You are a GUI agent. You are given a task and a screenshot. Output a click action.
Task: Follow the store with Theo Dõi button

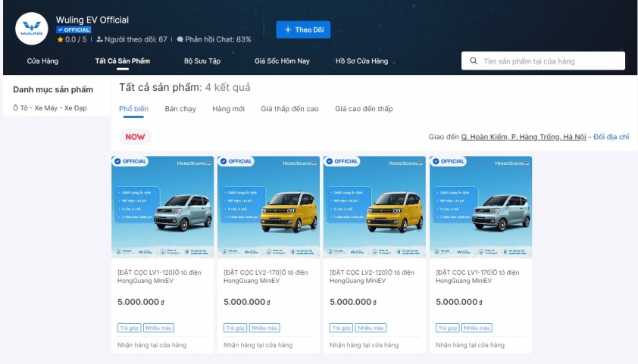coord(303,30)
